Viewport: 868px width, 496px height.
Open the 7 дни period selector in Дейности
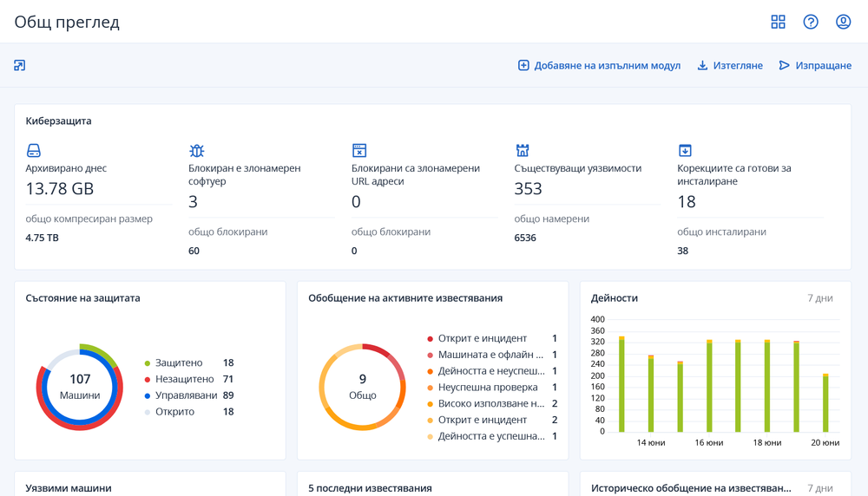coord(819,298)
